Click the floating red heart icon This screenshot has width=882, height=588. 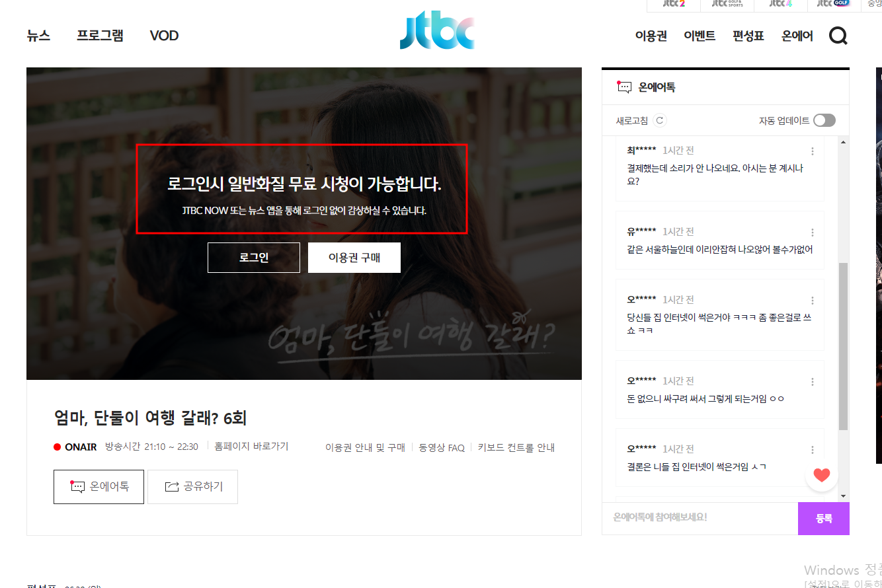(x=822, y=474)
